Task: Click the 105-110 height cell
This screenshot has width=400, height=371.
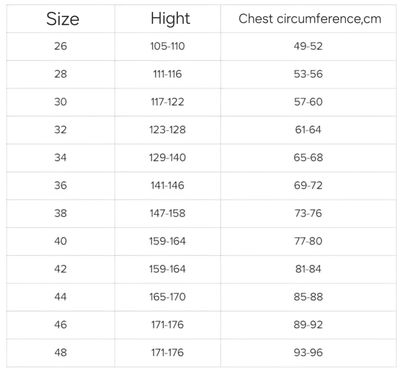Action: (x=167, y=46)
